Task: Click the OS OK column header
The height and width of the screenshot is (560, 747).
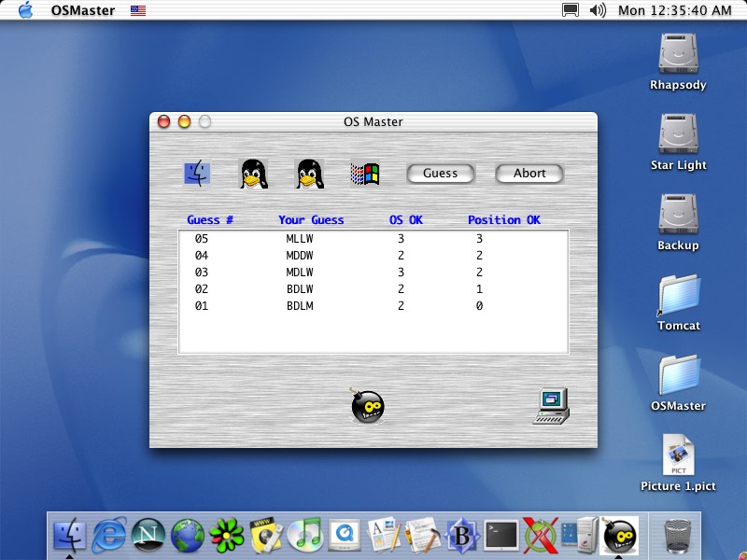Action: (406, 220)
